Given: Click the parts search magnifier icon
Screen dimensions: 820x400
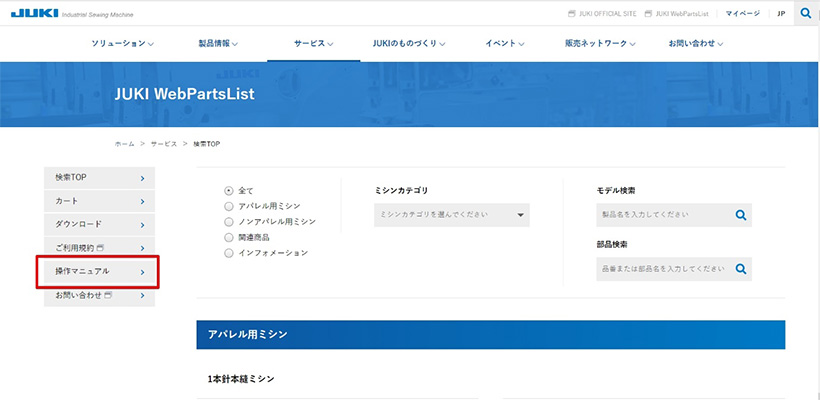Looking at the screenshot, I should click(x=741, y=269).
